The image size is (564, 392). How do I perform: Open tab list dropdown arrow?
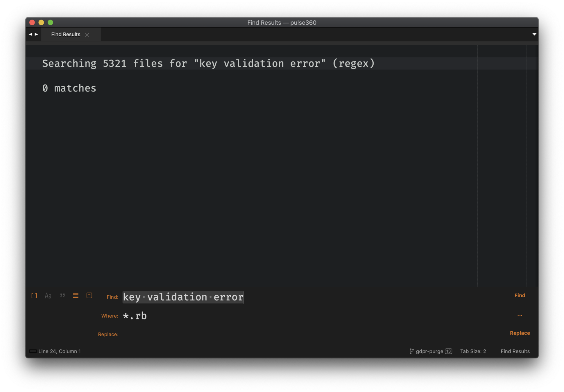(534, 34)
